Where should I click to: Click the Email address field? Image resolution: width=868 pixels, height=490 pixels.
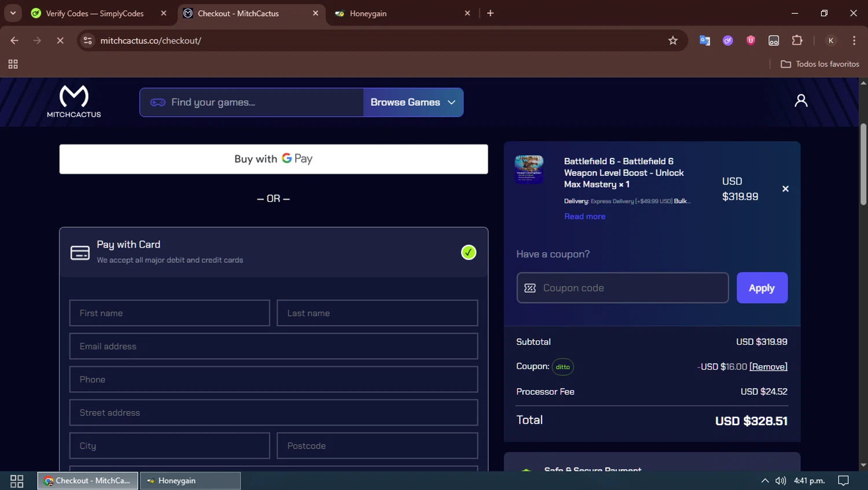point(274,346)
